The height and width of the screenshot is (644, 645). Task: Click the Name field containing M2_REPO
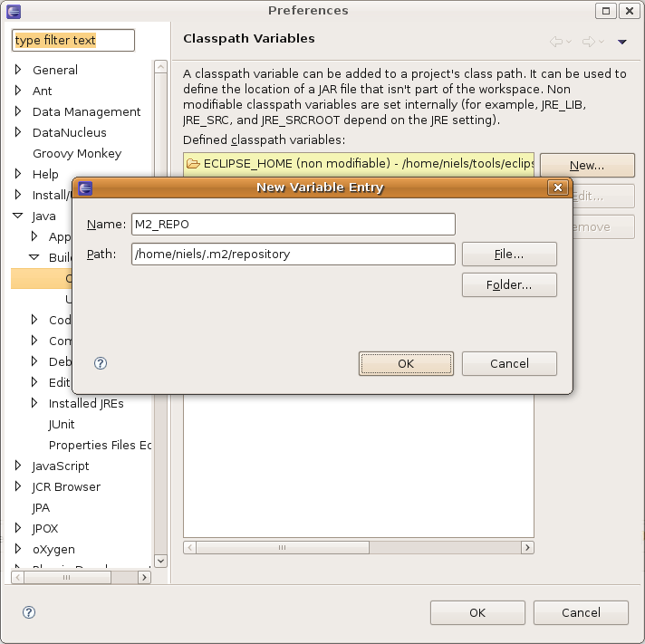(293, 224)
